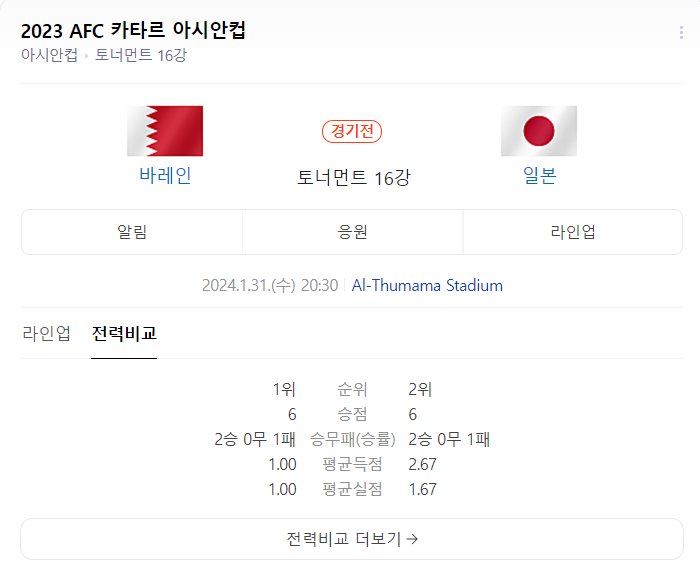The height and width of the screenshot is (580, 700).
Task: Click the 토너먼트 16강 heading below the badge
Action: (353, 178)
